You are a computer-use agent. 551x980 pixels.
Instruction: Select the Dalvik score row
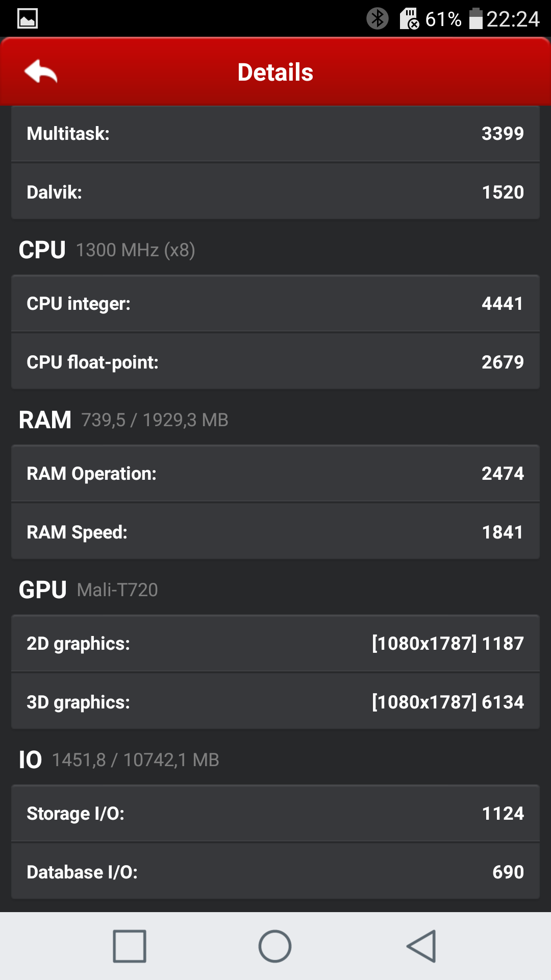(275, 192)
